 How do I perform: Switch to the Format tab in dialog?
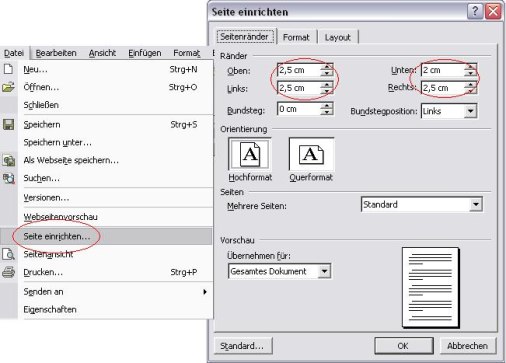[296, 37]
